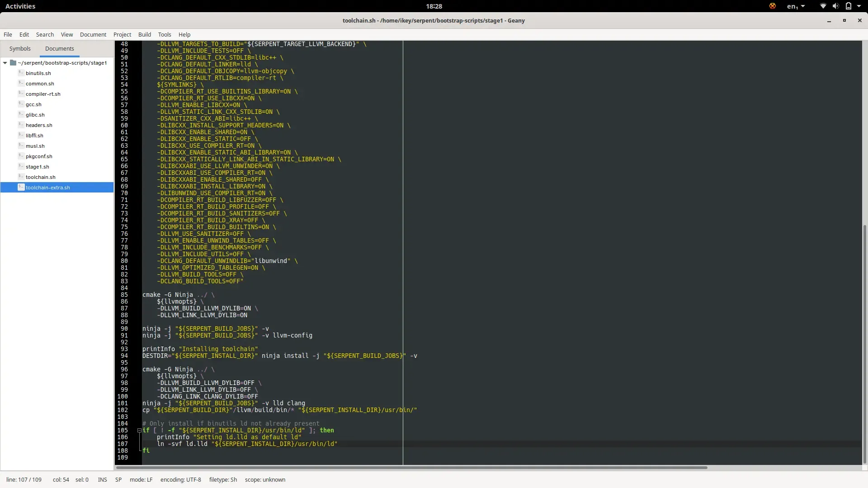This screenshot has height=488, width=868.
Task: Click the red notification indicator in top bar
Action: [772, 6]
